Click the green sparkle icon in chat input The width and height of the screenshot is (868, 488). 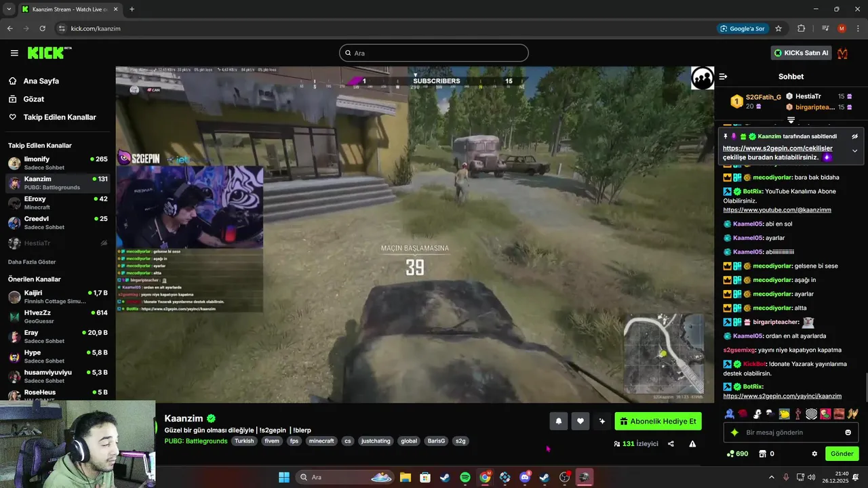(x=734, y=432)
